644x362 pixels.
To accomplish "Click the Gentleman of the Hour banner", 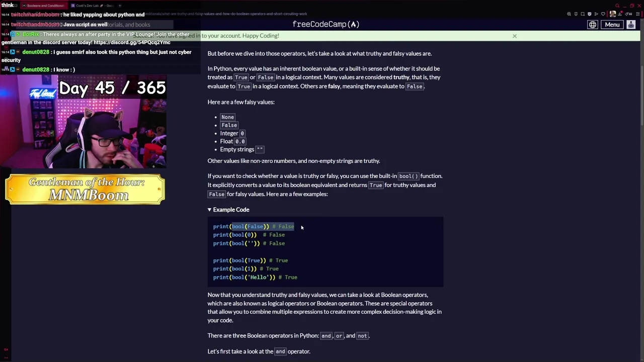I will [85, 190].
